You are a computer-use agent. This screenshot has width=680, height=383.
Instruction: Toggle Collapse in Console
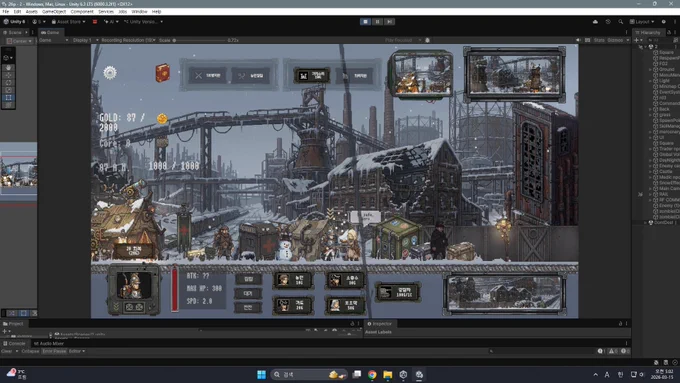tap(30, 351)
